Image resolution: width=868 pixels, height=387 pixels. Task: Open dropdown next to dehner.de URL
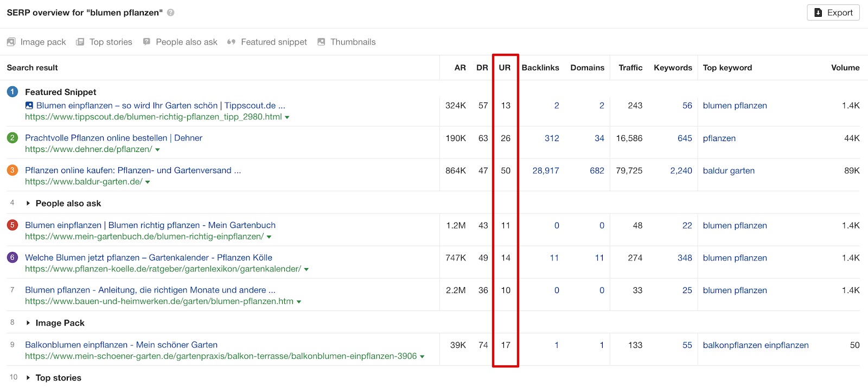click(158, 150)
